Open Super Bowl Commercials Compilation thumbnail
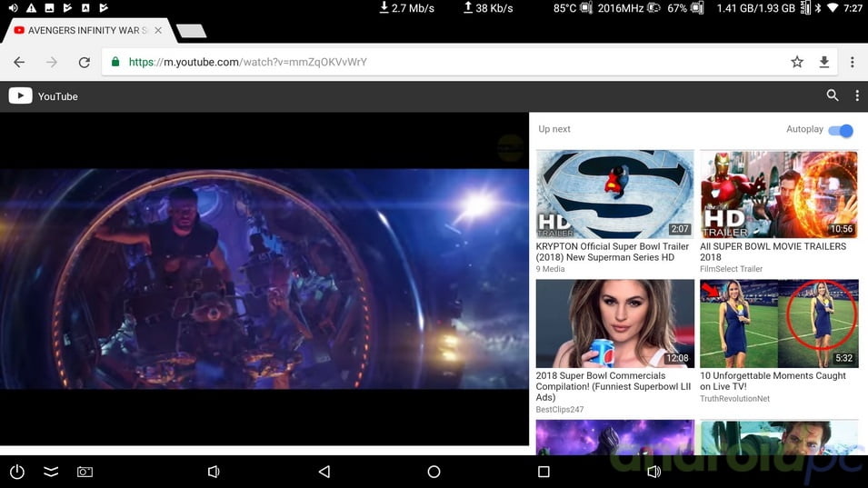 click(x=615, y=324)
